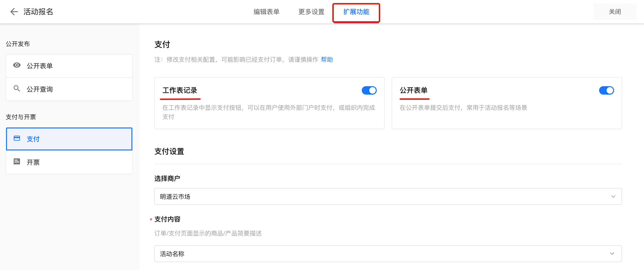The width and height of the screenshot is (644, 270).
Task: Open the 选择商户 select box
Action: point(388,197)
